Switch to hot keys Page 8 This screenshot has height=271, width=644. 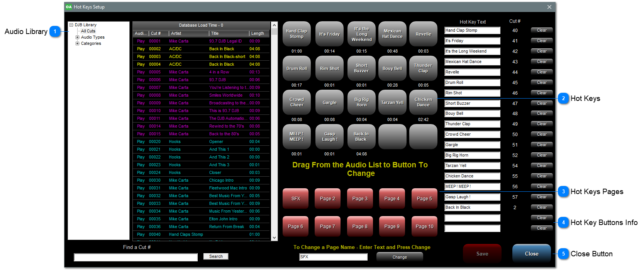360,226
